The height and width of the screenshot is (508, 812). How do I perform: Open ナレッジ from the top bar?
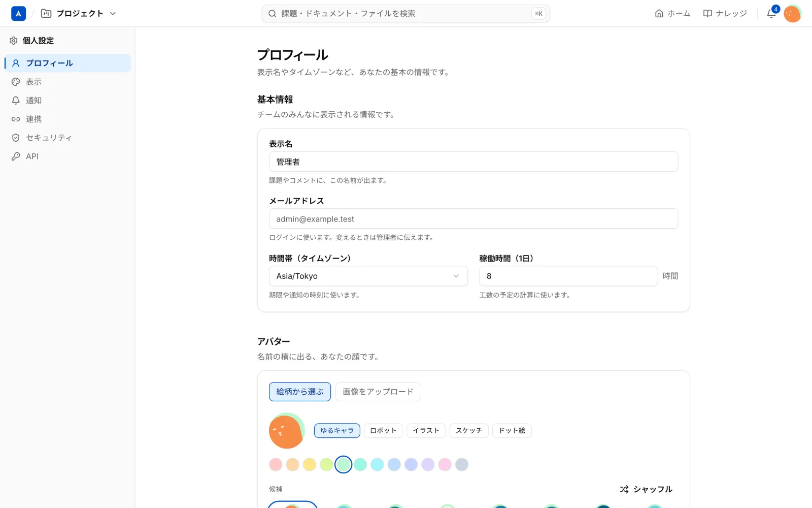coord(725,14)
